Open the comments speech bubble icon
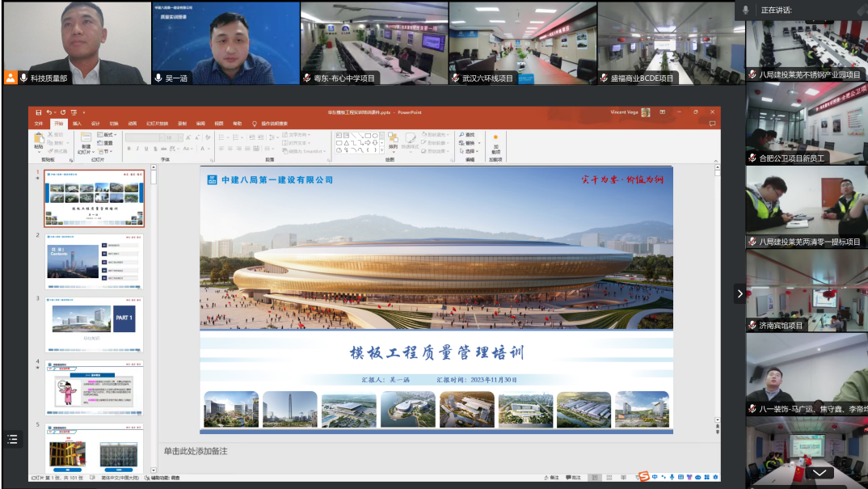Viewport: 868px width, 489px height. tap(712, 124)
